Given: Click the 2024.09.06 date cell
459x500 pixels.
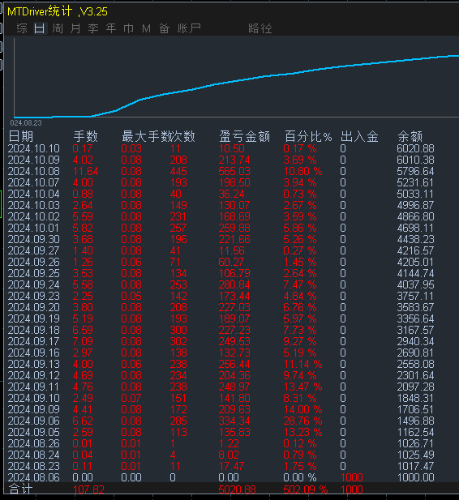Looking at the screenshot, I should pyautogui.click(x=34, y=421).
